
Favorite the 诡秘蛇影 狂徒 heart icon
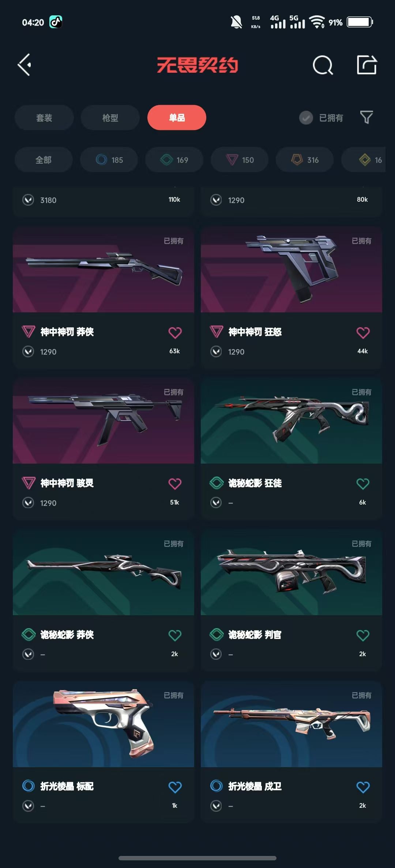363,484
